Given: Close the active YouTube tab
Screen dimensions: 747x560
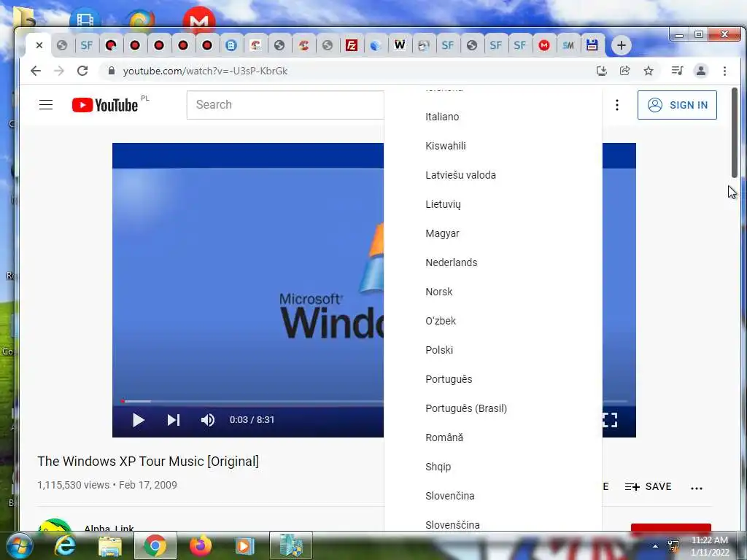Looking at the screenshot, I should click(x=39, y=45).
